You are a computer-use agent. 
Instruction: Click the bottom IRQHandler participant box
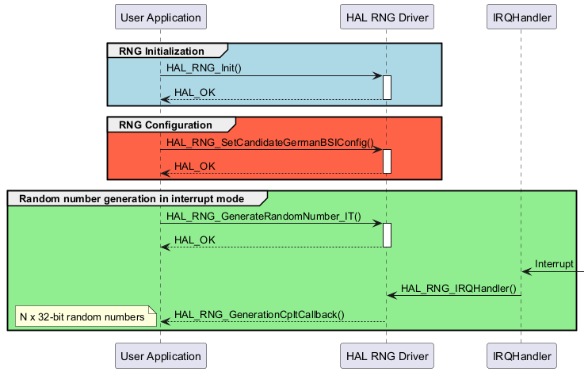(521, 355)
